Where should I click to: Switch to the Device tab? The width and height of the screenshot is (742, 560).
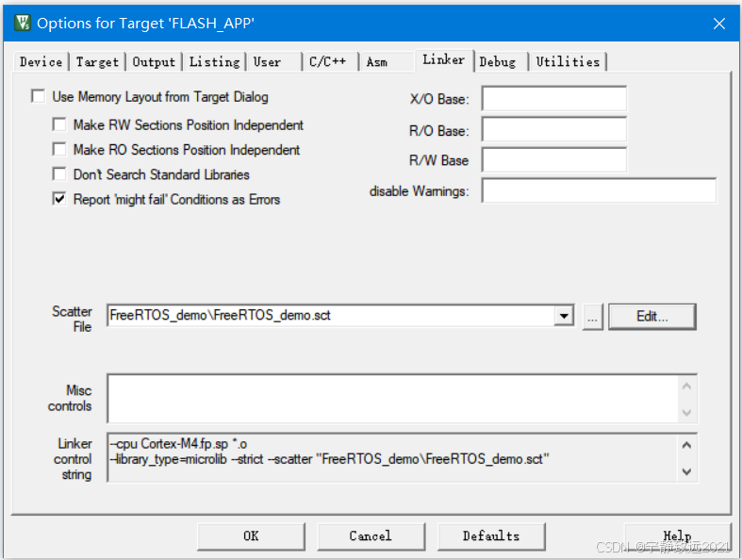(41, 62)
